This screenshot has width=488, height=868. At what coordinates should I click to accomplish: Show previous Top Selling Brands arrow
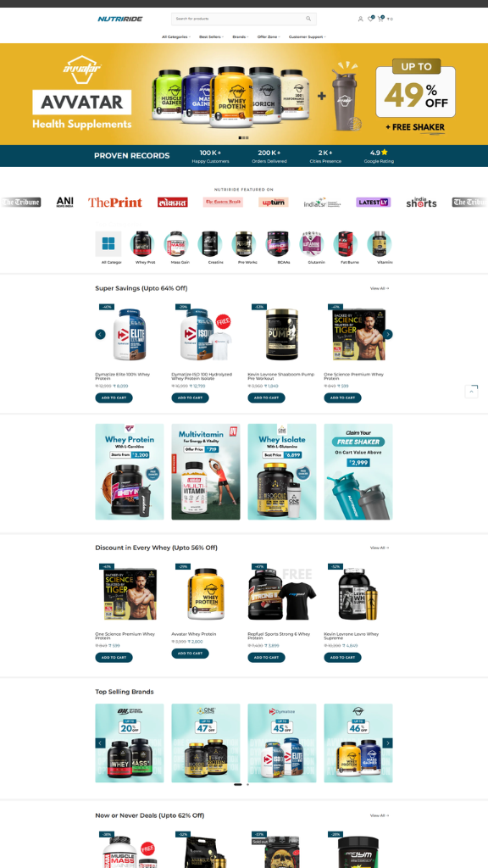(x=100, y=743)
